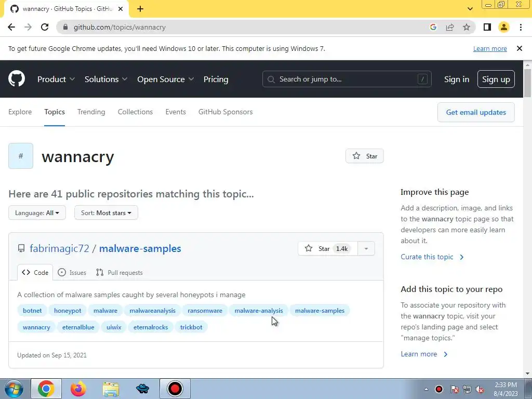Switch to the Explore tab
This screenshot has height=399, width=532.
tap(20, 112)
